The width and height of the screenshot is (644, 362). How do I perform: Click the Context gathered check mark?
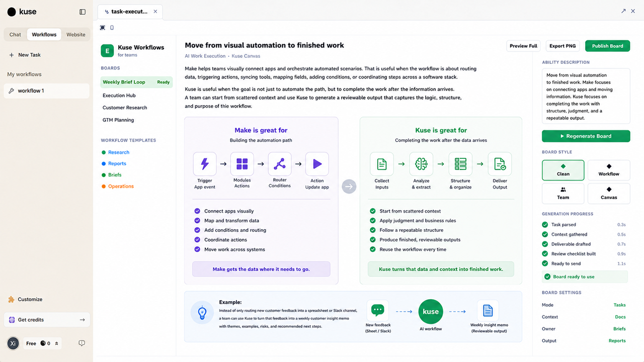(x=545, y=234)
